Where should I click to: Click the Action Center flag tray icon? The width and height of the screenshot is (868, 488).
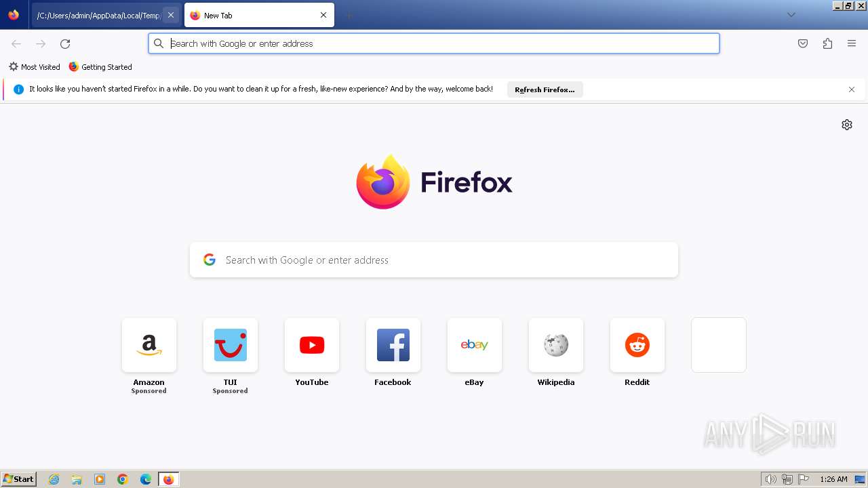(x=804, y=479)
